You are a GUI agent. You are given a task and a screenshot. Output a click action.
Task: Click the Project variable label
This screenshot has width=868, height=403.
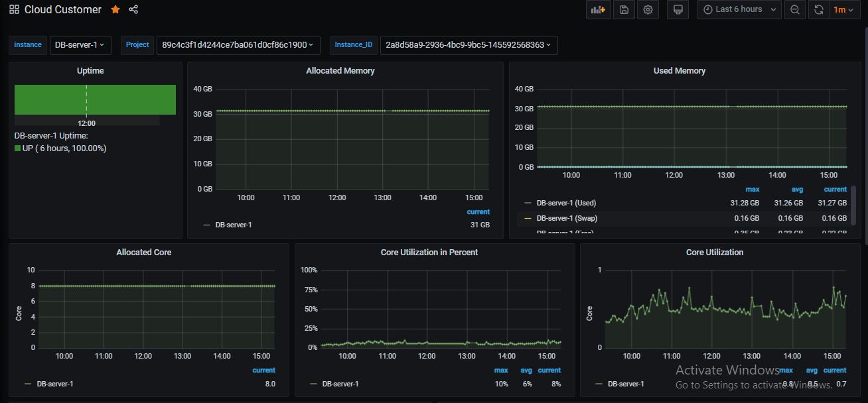point(137,45)
